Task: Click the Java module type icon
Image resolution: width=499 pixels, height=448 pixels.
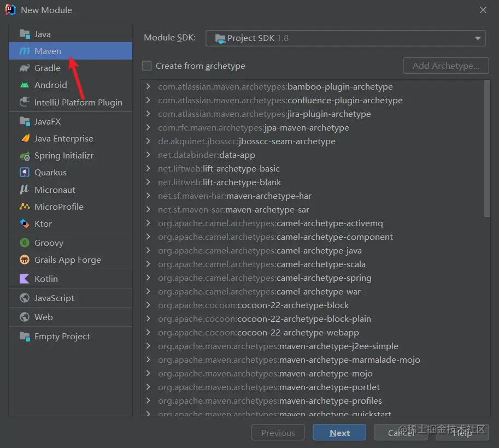Action: (x=25, y=34)
